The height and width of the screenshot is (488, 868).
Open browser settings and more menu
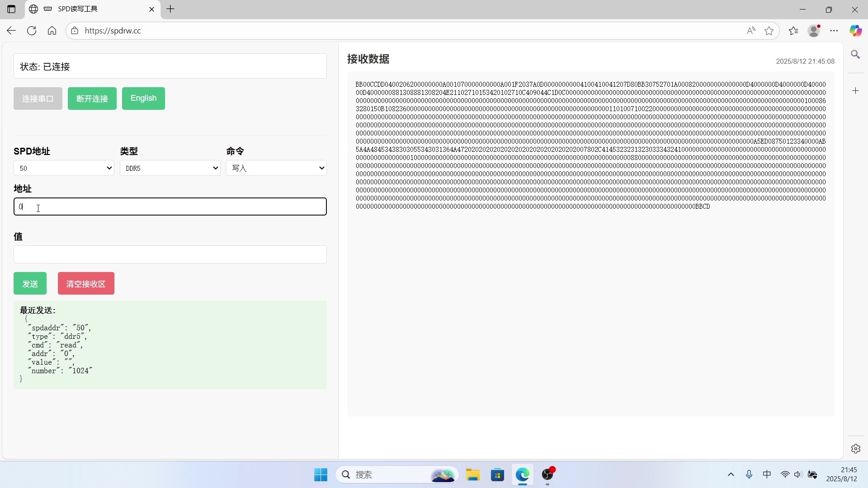(x=834, y=31)
